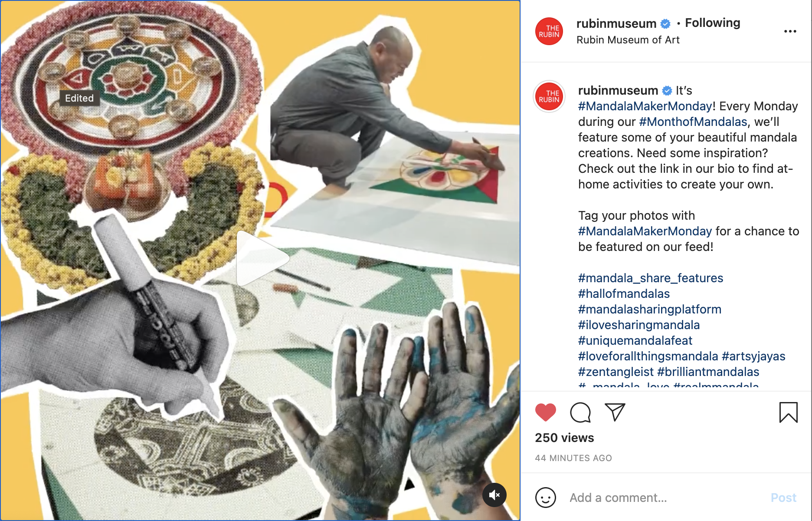Open the #artsyjayas hashtag
Image resolution: width=812 pixels, height=521 pixels.
[753, 356]
